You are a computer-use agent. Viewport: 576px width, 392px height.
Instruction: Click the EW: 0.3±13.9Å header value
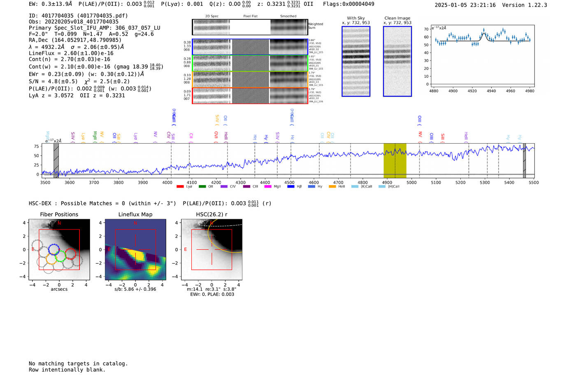pyautogui.click(x=51, y=4)
